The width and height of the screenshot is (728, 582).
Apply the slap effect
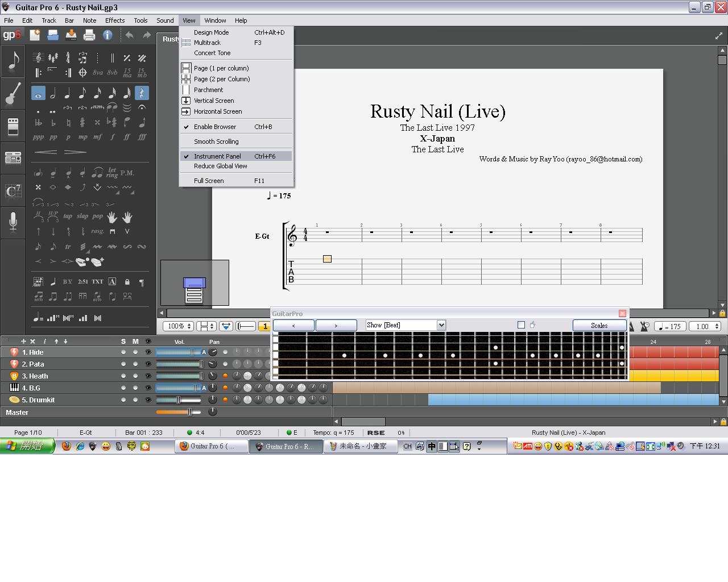tap(82, 216)
